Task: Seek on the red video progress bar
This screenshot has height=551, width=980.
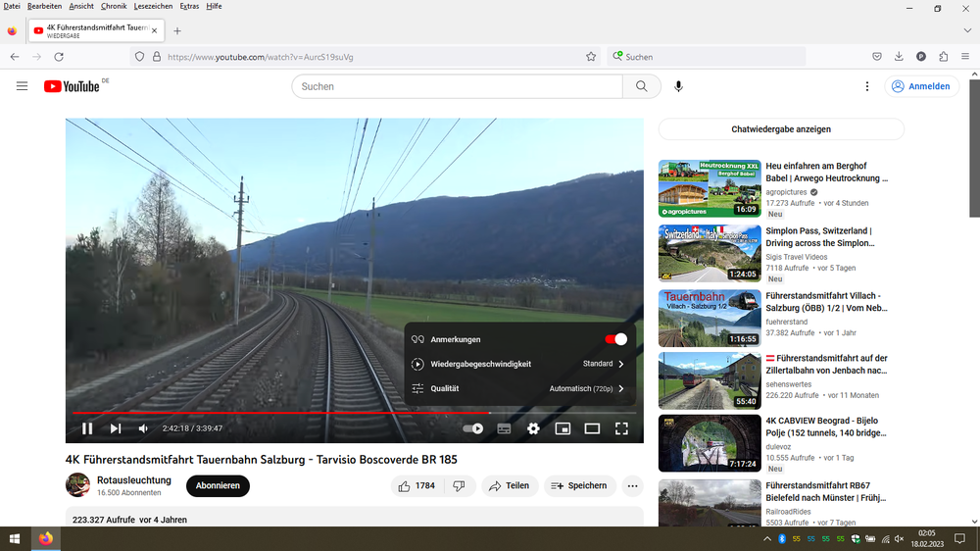Action: [x=294, y=413]
